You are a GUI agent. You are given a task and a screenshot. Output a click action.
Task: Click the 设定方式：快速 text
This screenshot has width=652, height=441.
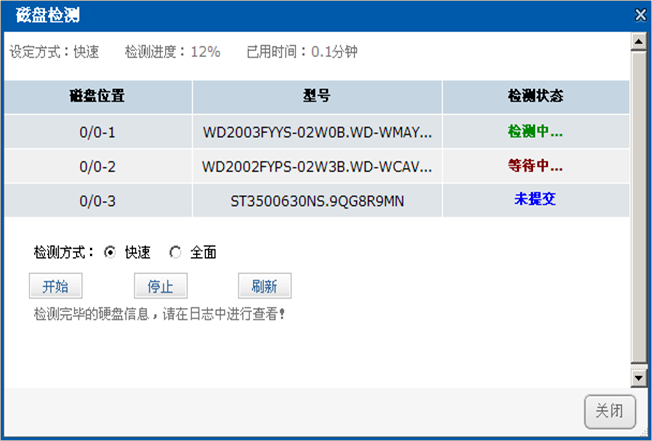tap(54, 52)
